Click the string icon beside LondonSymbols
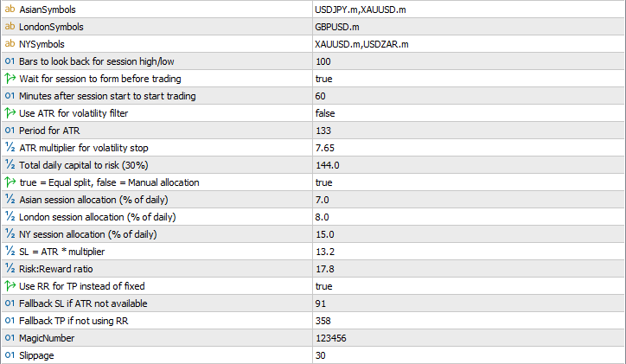This screenshot has height=364, width=626. (x=10, y=27)
